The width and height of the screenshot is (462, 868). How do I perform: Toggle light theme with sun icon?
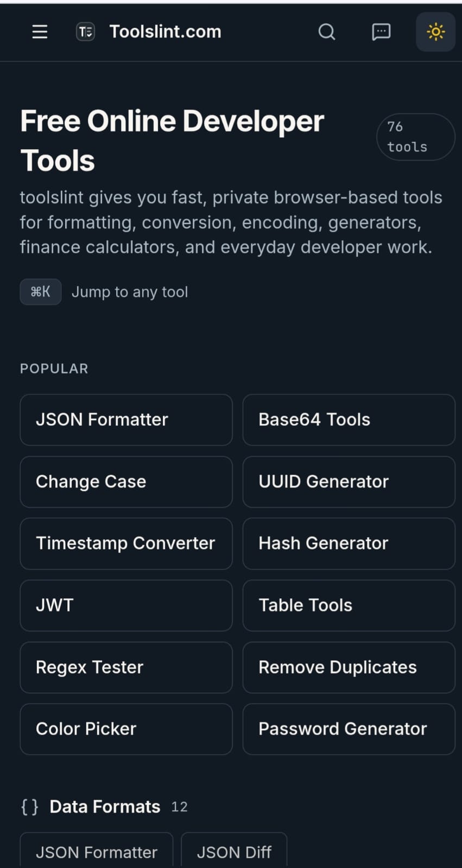pos(435,32)
